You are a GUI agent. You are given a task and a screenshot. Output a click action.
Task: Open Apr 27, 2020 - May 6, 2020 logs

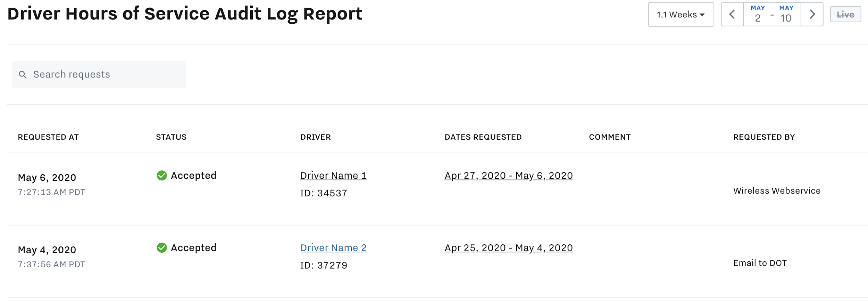click(x=508, y=176)
